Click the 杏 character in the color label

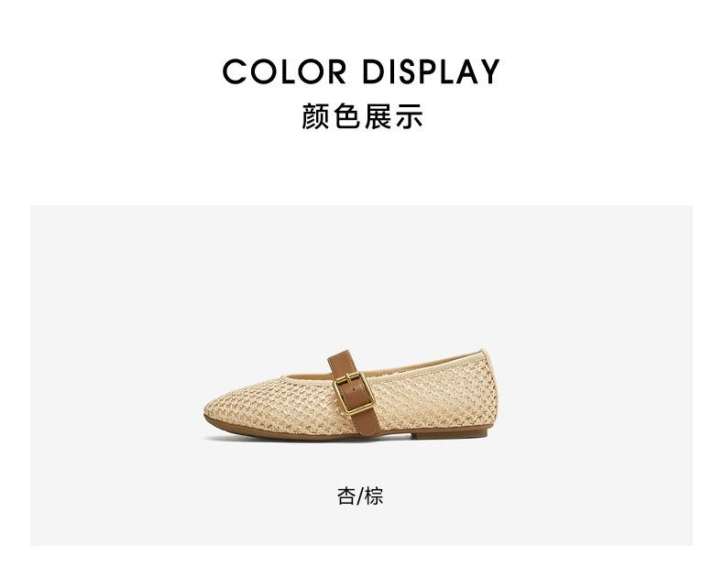346,496
